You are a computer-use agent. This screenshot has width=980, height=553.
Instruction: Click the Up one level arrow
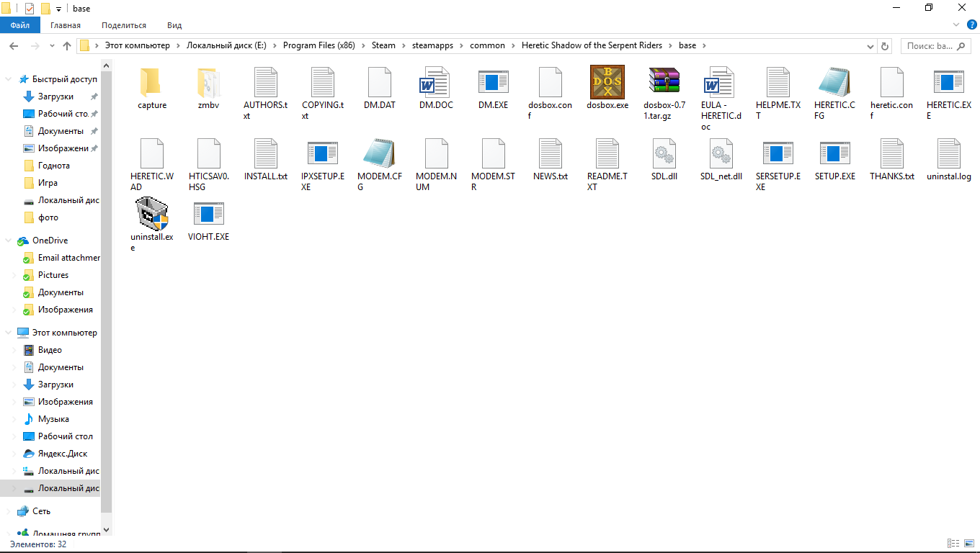(67, 45)
